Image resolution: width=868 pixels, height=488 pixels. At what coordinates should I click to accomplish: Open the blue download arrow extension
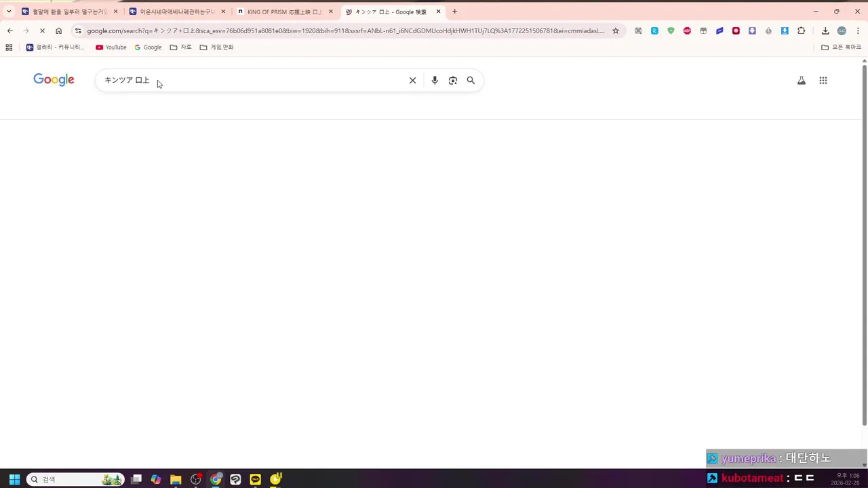coord(785,30)
